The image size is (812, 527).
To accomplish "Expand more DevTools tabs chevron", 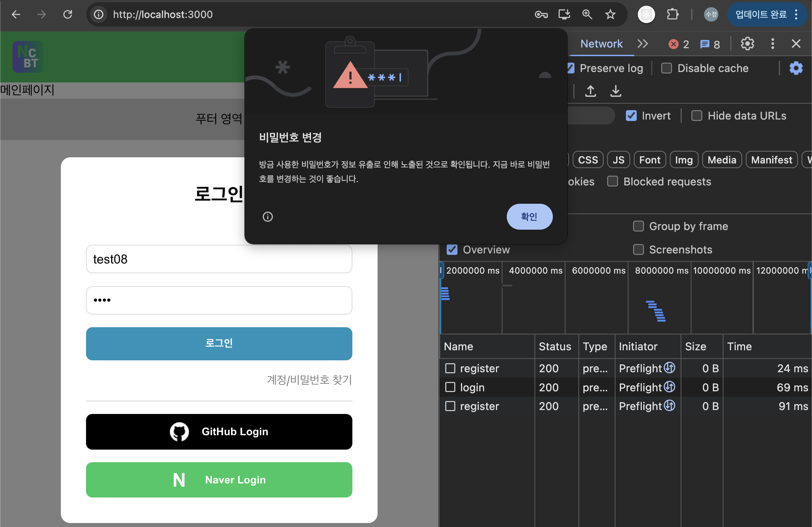I will click(x=642, y=44).
